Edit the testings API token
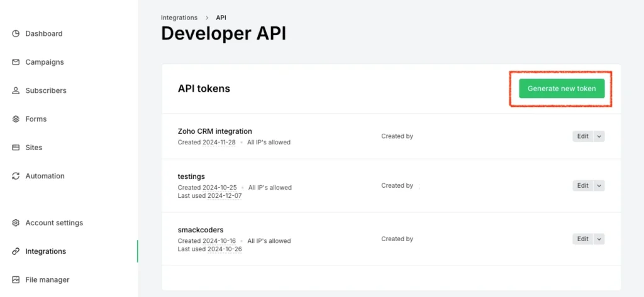 point(582,185)
